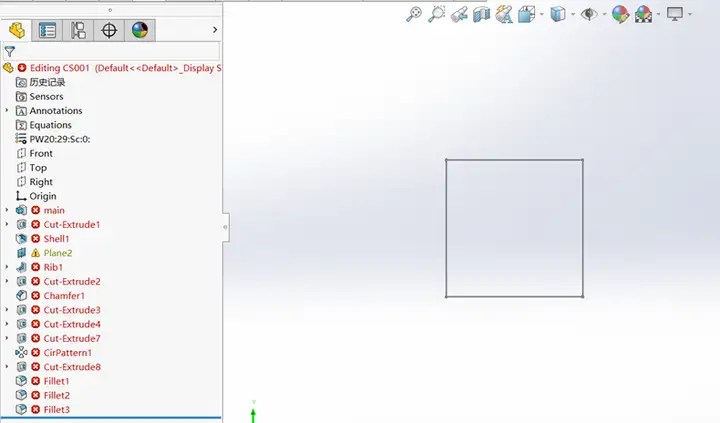Click the Chamfer1 feature icon

click(x=21, y=296)
